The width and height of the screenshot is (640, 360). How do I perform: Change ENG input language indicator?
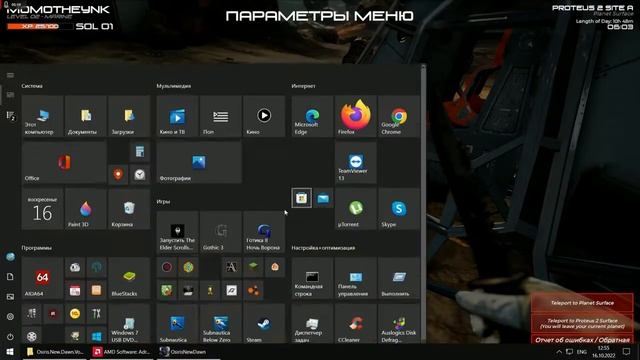[x=582, y=352]
